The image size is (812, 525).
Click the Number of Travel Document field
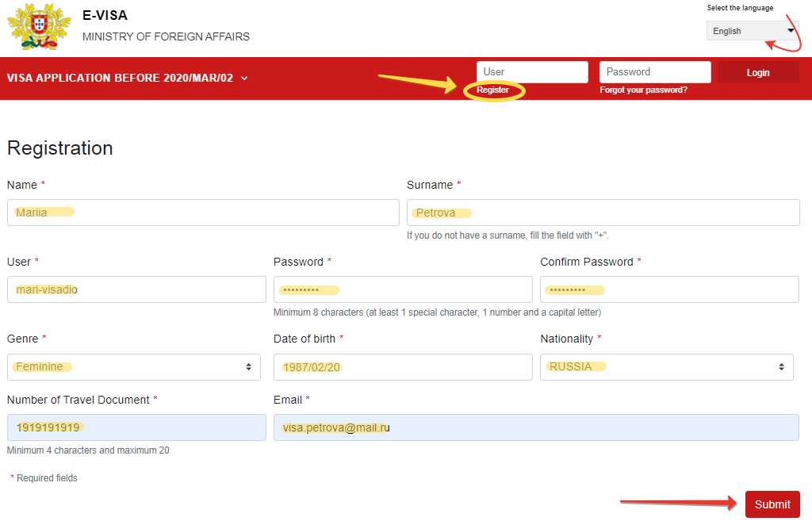(x=136, y=427)
